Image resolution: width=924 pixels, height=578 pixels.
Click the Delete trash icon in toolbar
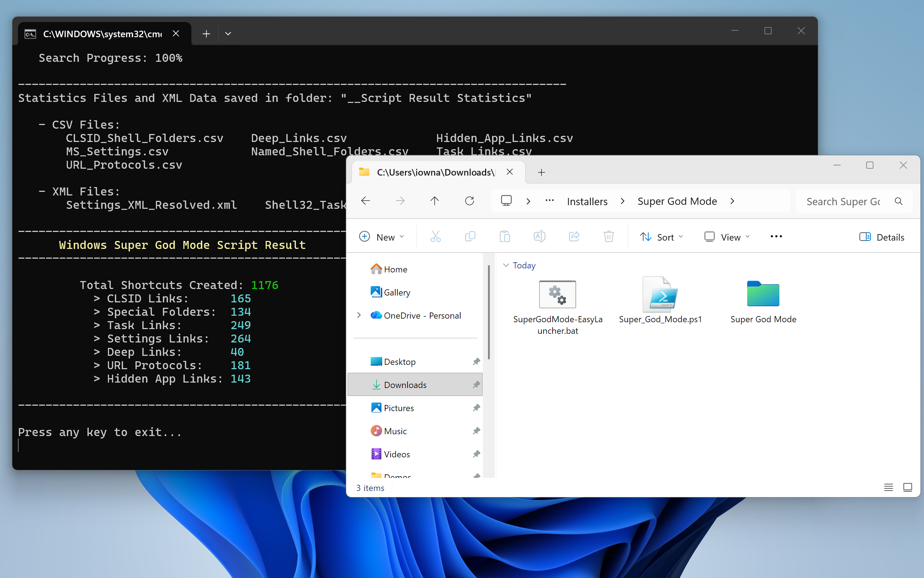[x=609, y=237]
